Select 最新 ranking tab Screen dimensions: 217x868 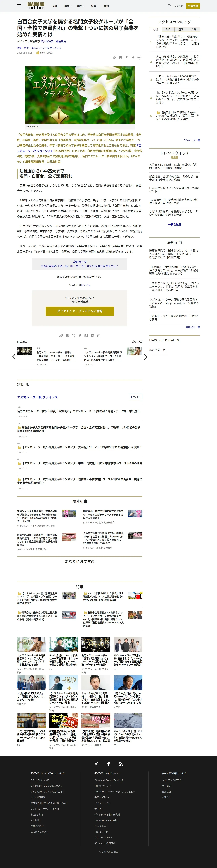pyautogui.click(x=155, y=29)
